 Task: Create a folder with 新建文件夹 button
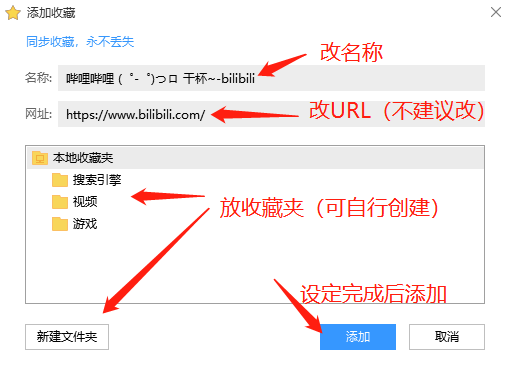(67, 337)
